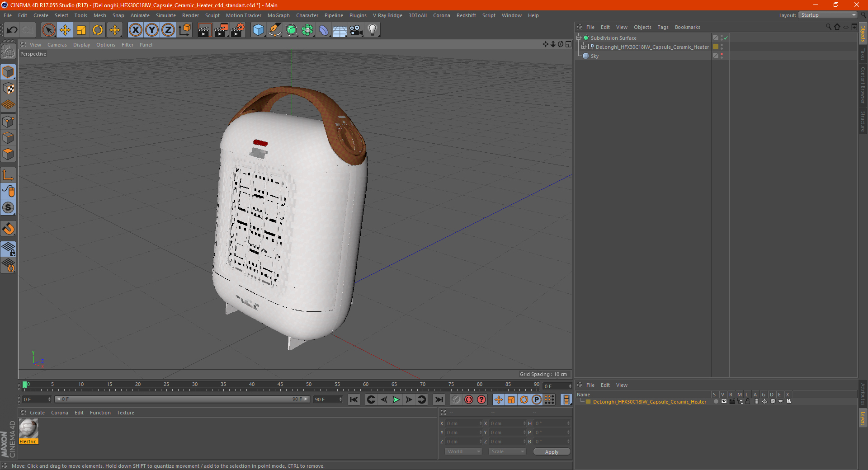The image size is (868, 470).
Task: Click the Apply coordinates button
Action: click(552, 452)
